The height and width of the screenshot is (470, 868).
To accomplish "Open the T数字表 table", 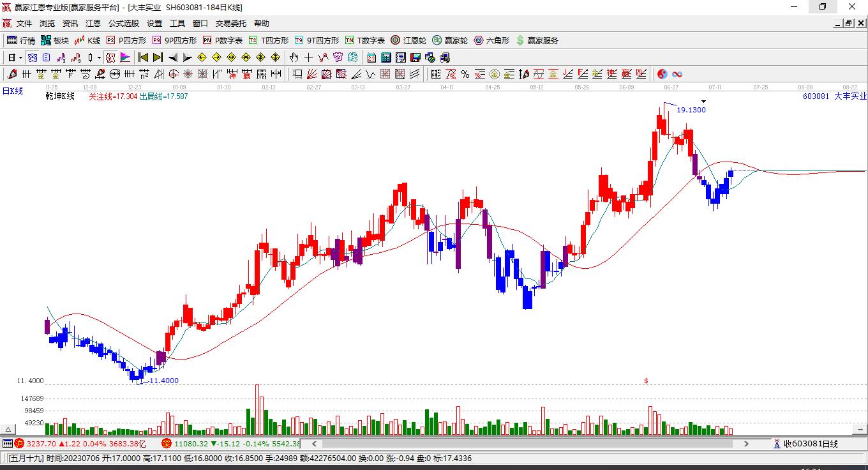I will click(x=365, y=40).
